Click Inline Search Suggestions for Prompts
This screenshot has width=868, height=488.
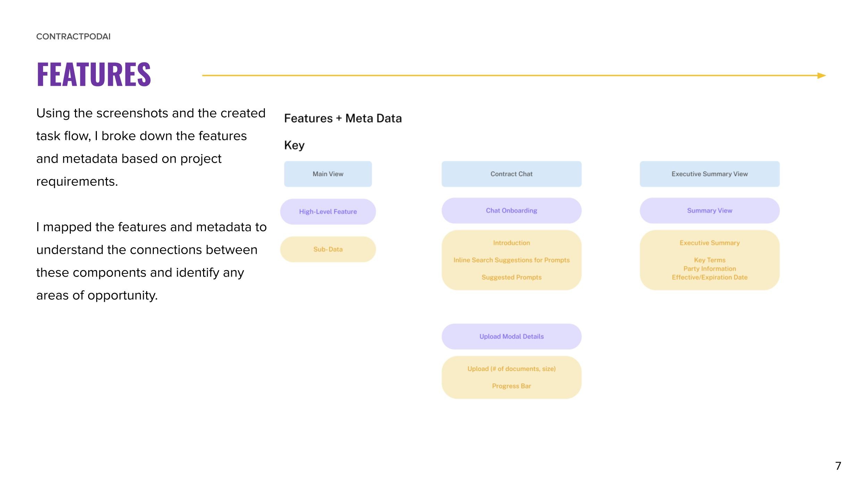click(x=511, y=260)
